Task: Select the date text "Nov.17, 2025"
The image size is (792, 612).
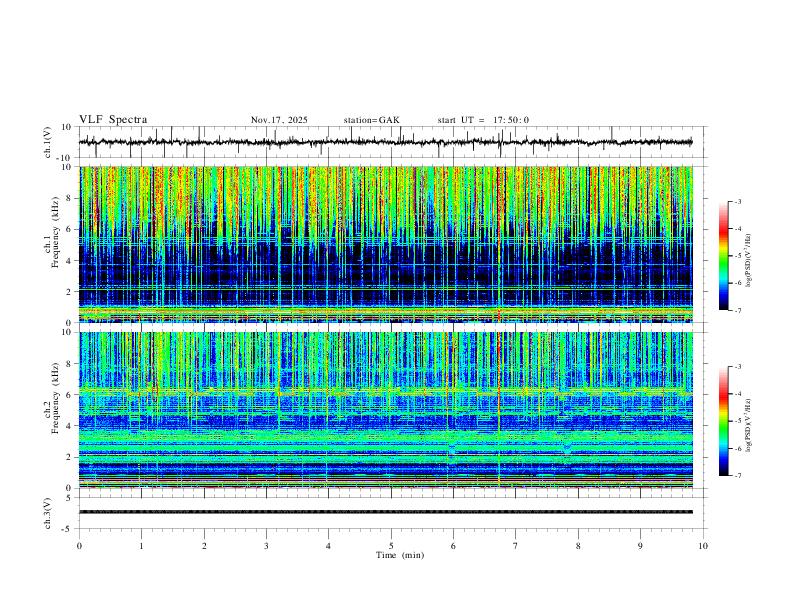Action: [279, 120]
